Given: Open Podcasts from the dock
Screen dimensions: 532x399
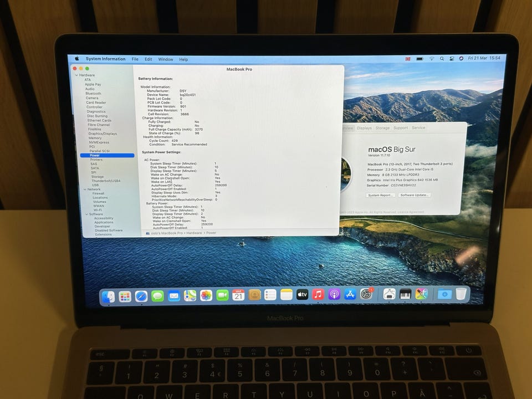Looking at the screenshot, I should 334,294.
